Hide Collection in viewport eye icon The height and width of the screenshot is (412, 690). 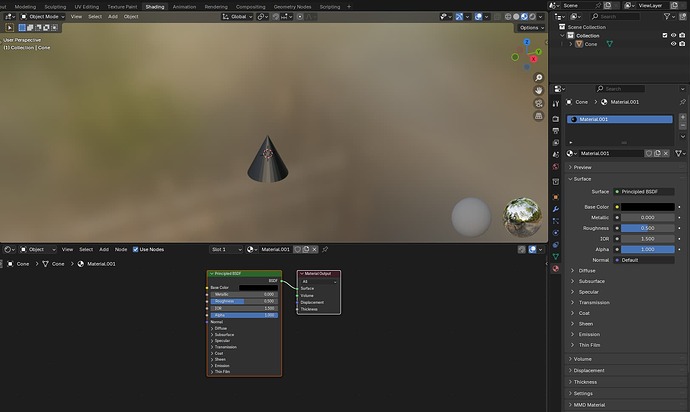pos(673,35)
